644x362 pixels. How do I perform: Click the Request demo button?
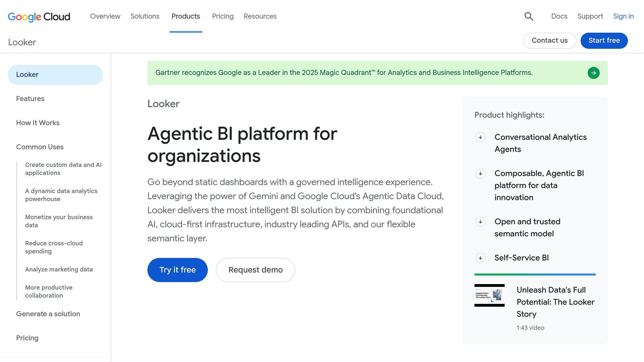pyautogui.click(x=255, y=270)
